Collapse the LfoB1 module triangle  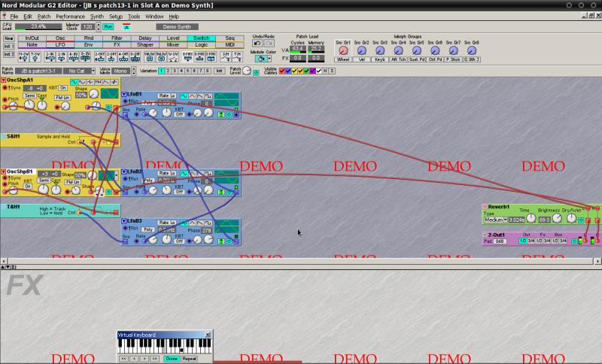point(124,94)
